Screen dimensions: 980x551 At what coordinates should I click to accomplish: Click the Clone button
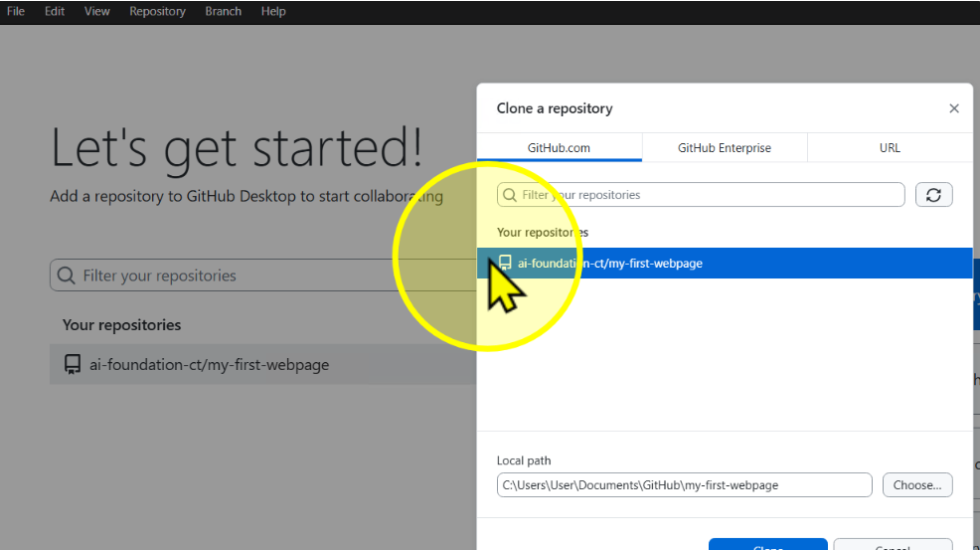(x=768, y=544)
